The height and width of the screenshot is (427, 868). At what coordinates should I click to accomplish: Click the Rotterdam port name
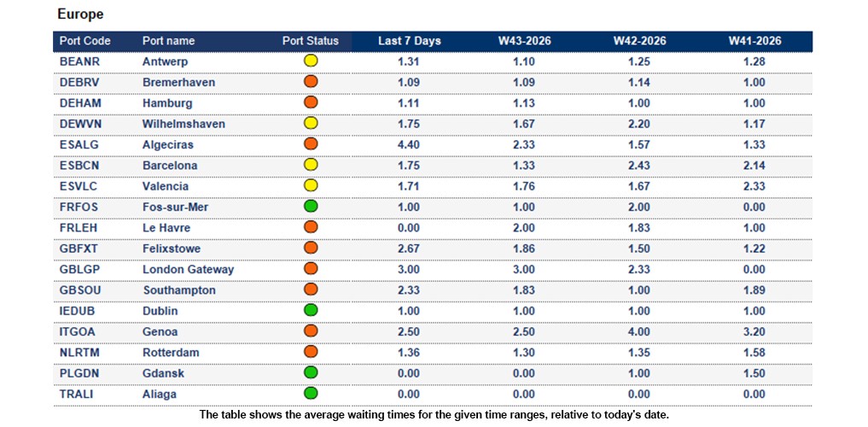(171, 353)
